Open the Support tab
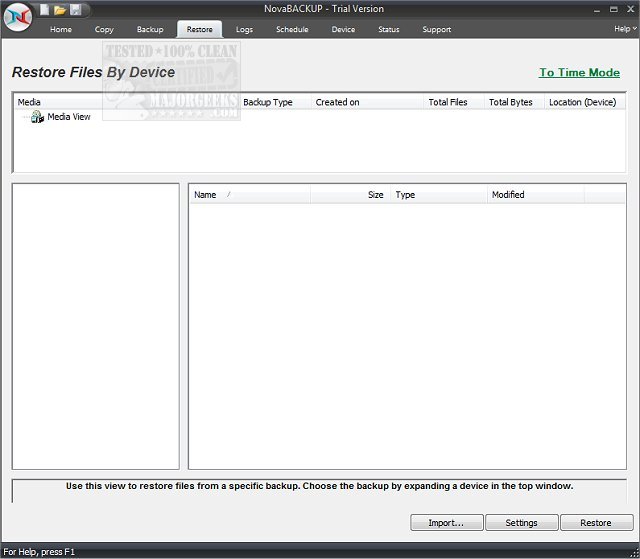 [437, 29]
